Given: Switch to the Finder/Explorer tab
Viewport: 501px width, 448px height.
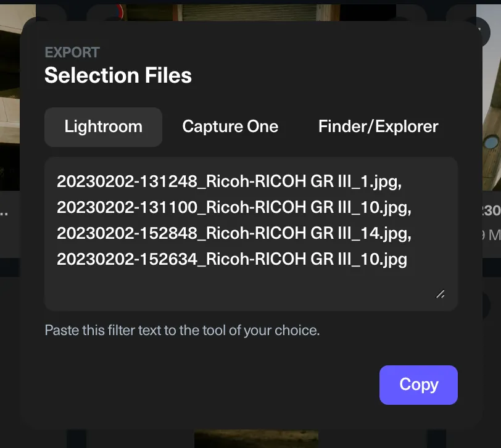Looking at the screenshot, I should tap(378, 127).
